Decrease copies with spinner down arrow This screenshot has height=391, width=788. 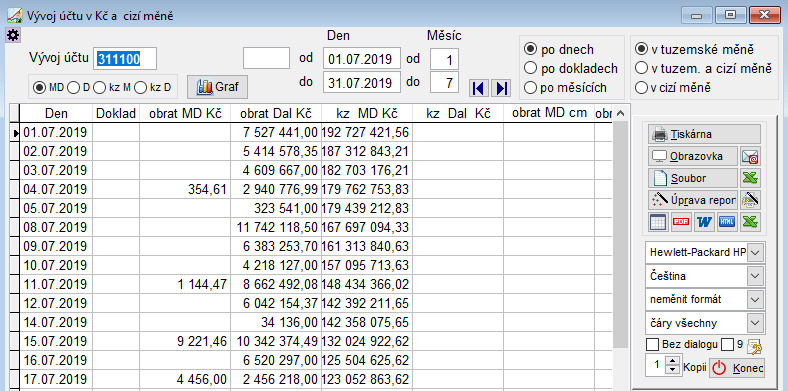click(672, 370)
